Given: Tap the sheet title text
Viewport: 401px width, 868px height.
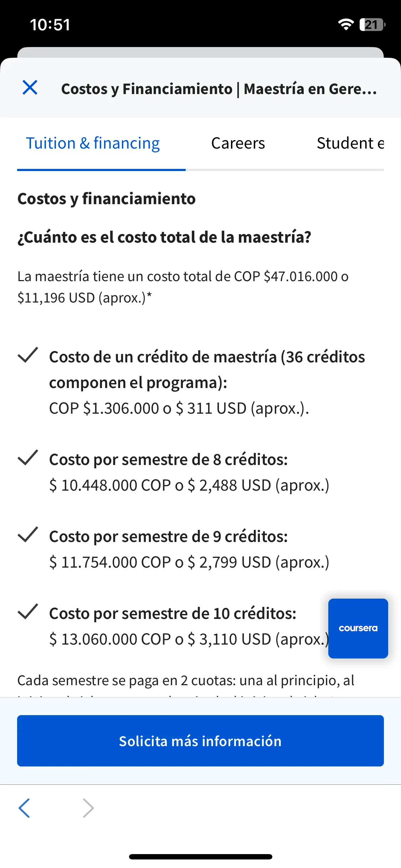Looking at the screenshot, I should 219,89.
